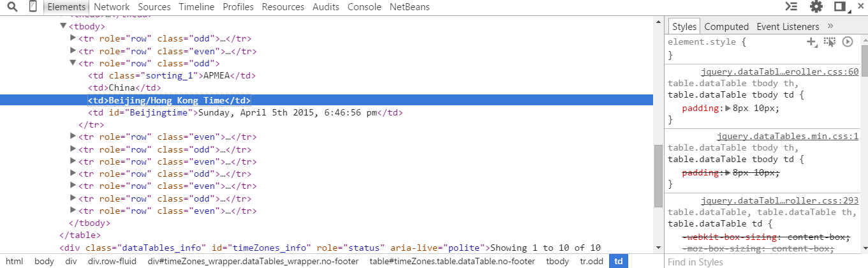
Task: Select the Styles sidebar tab
Action: pos(684,26)
